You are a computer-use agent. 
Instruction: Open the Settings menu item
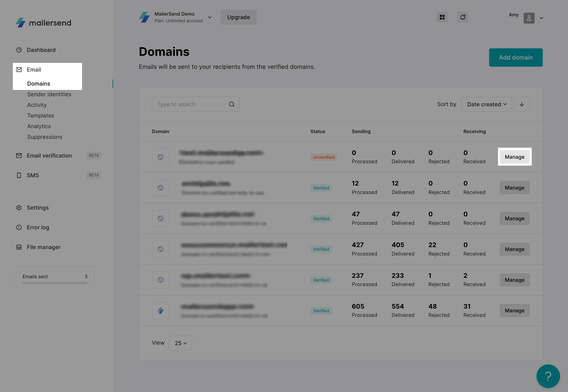38,208
